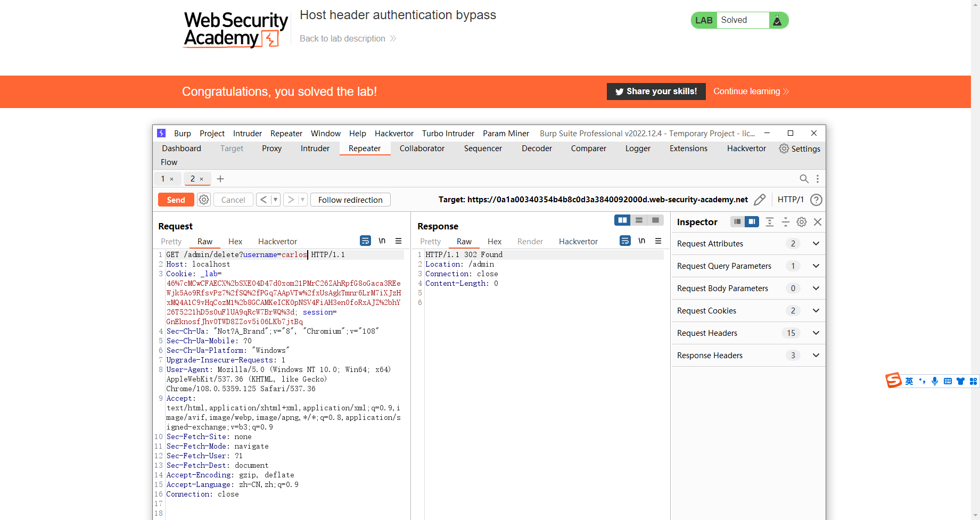Click Sogou input method logo

click(893, 380)
